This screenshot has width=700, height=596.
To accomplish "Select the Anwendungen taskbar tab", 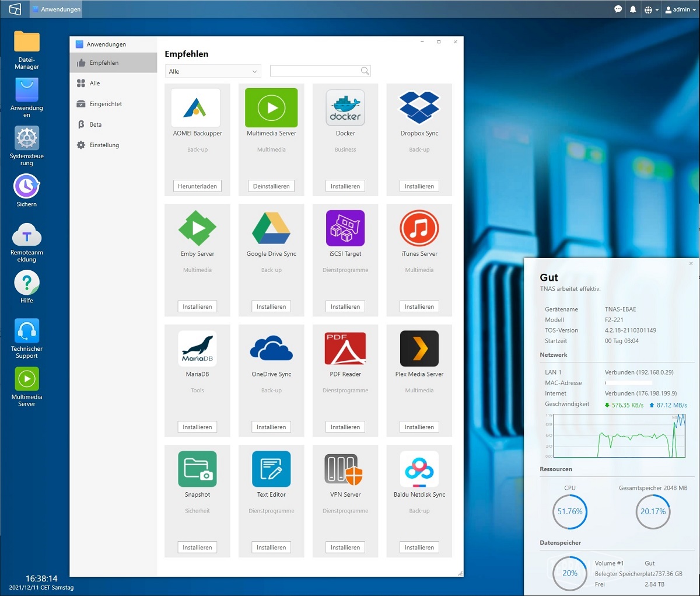I will coord(57,9).
